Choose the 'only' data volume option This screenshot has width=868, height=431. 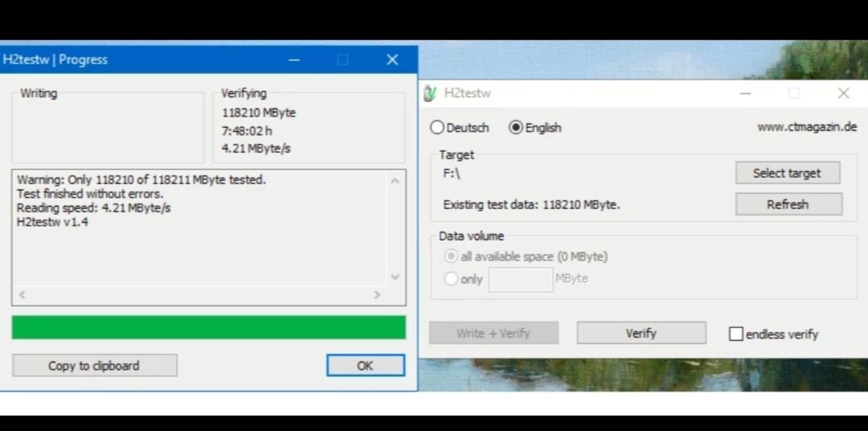451,279
